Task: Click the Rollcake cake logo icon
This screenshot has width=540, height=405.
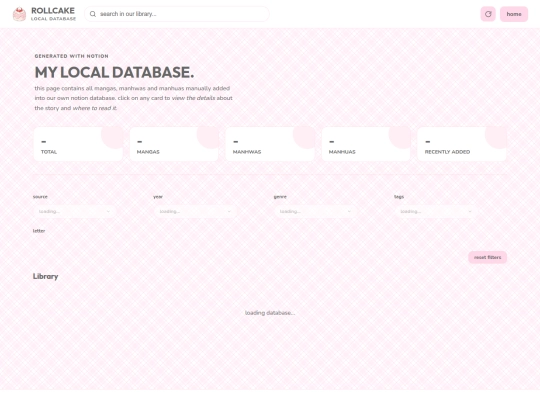Action: [19, 14]
